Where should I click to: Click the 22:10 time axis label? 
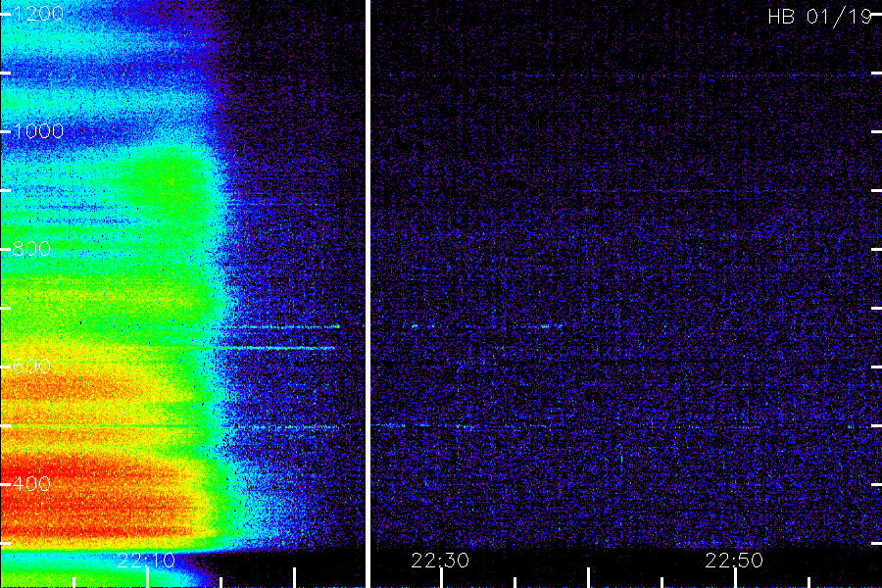point(146,561)
